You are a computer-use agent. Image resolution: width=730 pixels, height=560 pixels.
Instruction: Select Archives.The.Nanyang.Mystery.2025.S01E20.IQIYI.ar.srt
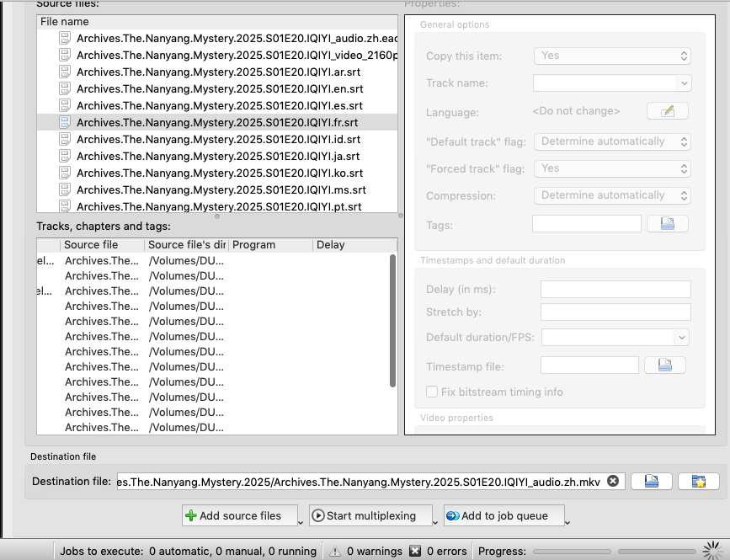click(x=218, y=72)
